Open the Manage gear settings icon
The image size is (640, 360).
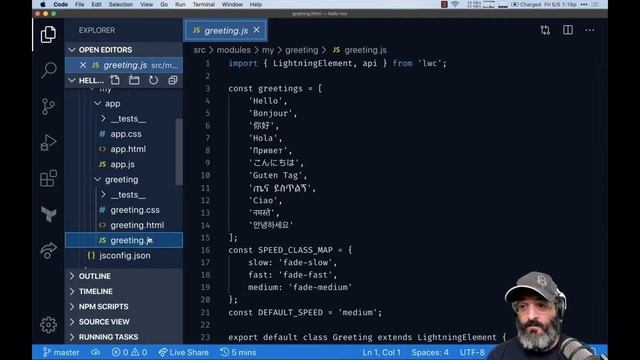click(x=48, y=325)
